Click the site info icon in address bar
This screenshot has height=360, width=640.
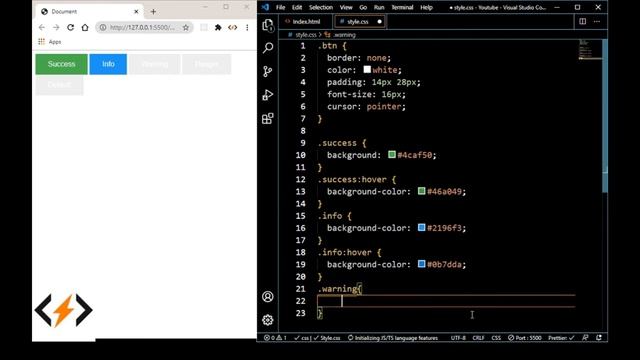coord(103,27)
